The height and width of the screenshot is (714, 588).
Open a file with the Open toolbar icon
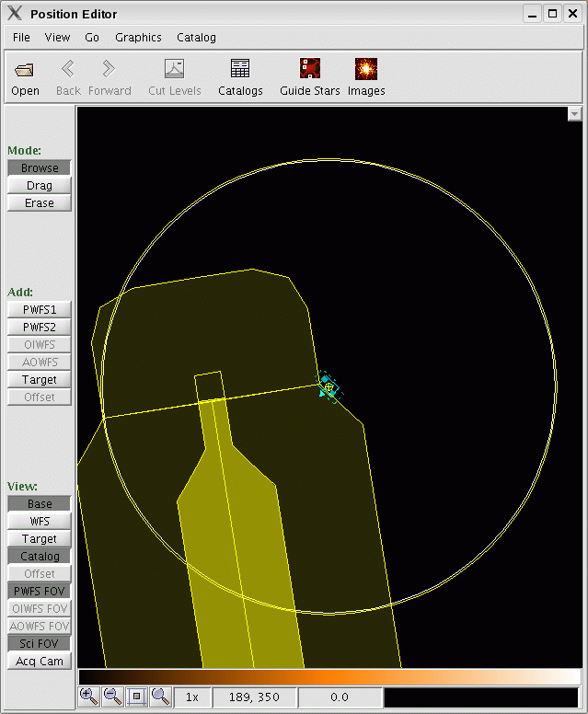25,77
